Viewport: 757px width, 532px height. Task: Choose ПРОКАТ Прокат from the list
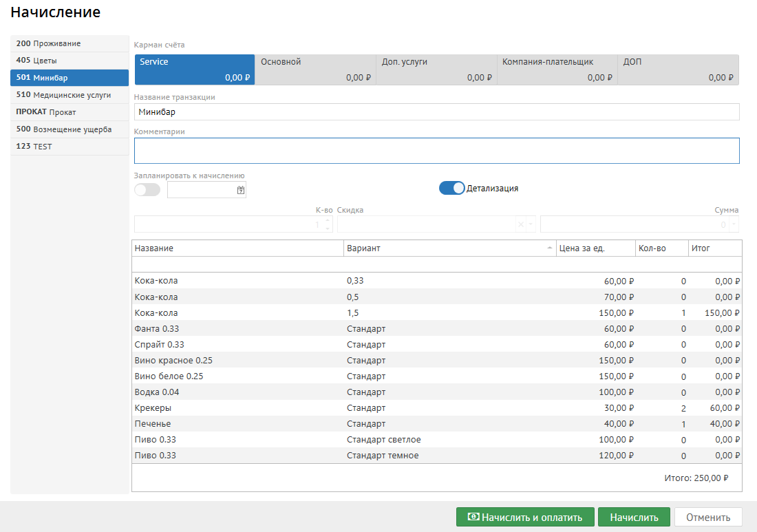pyautogui.click(x=70, y=112)
